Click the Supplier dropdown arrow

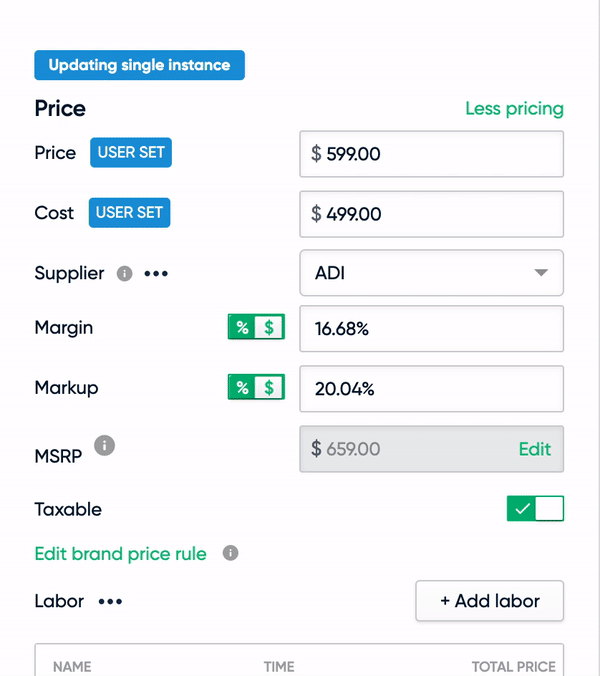coord(541,272)
